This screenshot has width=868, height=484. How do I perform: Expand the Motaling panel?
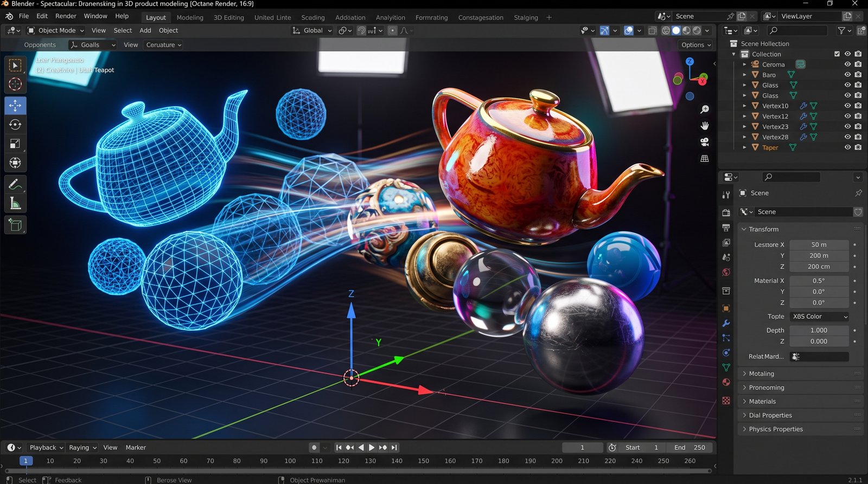tap(800, 373)
